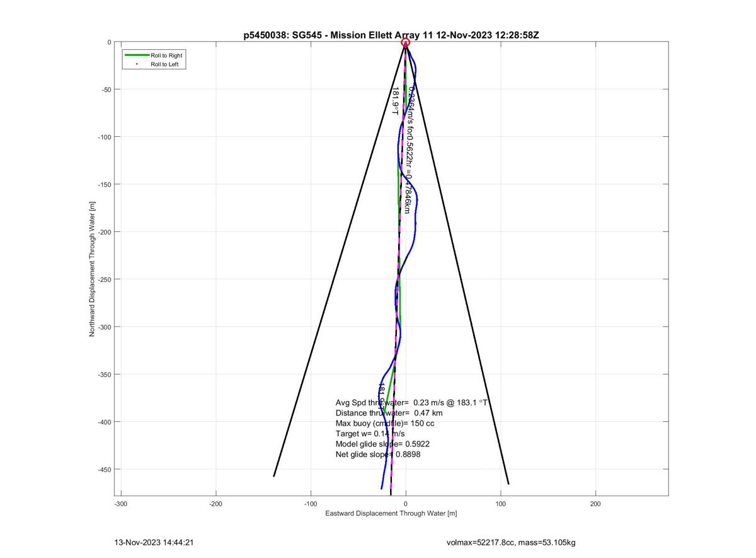The height and width of the screenshot is (558, 756).
Task: Click the x-axis tick label 0
Action: pyautogui.click(x=406, y=504)
